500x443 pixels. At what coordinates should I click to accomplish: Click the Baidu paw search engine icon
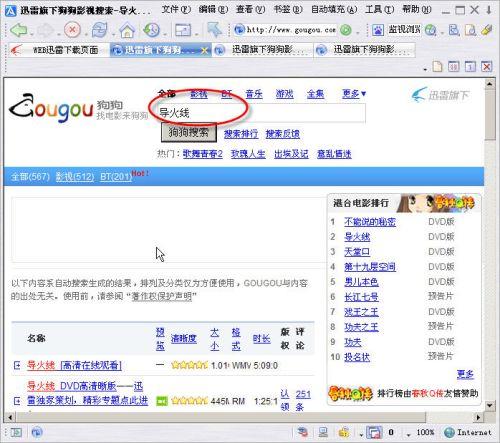point(378,30)
